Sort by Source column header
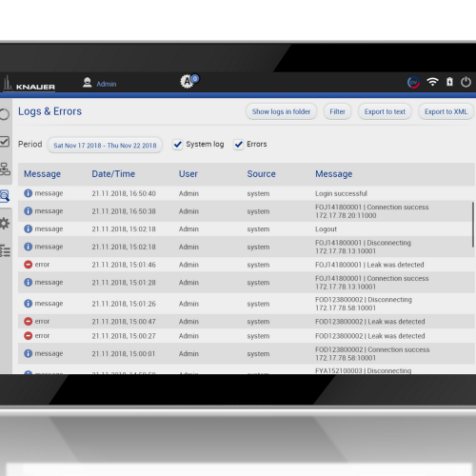The image size is (476, 476). click(261, 174)
